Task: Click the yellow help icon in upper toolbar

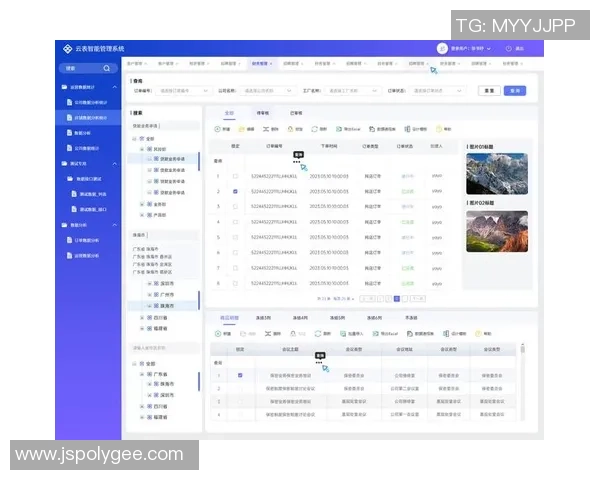Action: coord(439,129)
